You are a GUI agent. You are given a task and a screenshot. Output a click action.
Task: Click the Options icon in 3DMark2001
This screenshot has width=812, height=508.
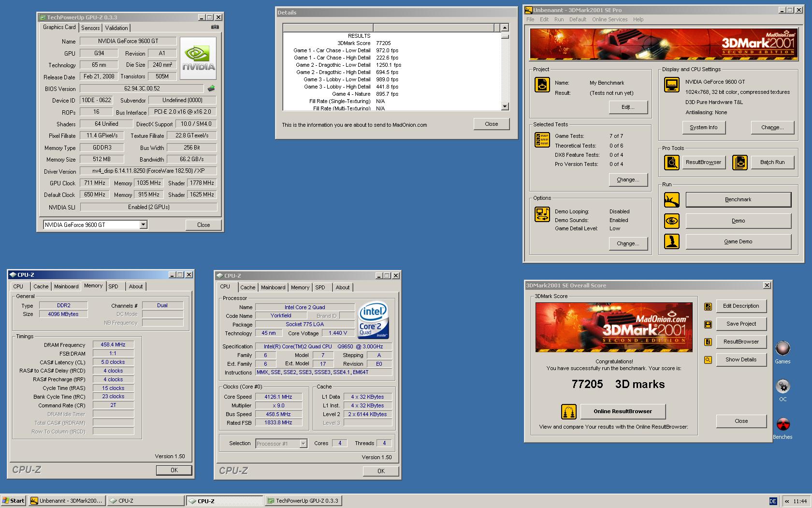point(542,214)
